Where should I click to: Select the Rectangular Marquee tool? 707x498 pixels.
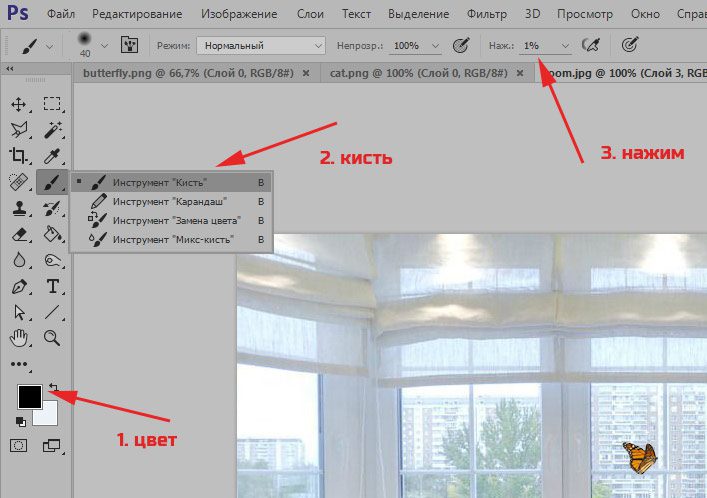click(52, 104)
